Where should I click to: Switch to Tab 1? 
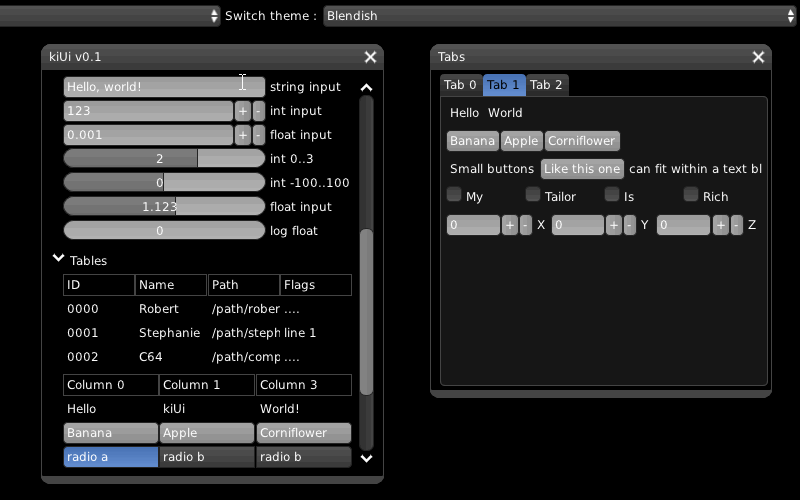(504, 85)
